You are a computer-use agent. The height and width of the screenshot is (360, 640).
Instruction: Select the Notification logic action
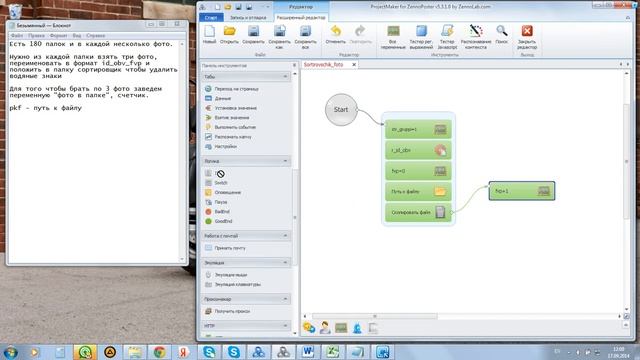pos(223,192)
